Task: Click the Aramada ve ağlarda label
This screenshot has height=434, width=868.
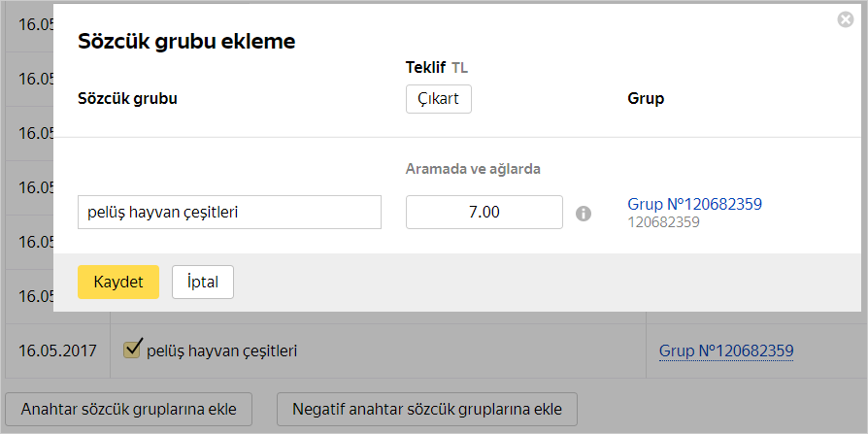Action: [473, 169]
